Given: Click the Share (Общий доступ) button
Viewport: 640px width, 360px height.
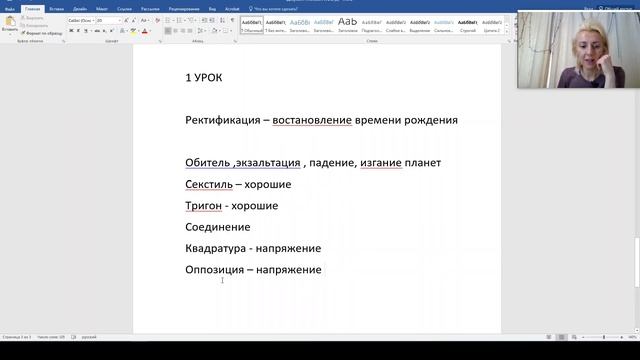Looking at the screenshot, I should (616, 9).
